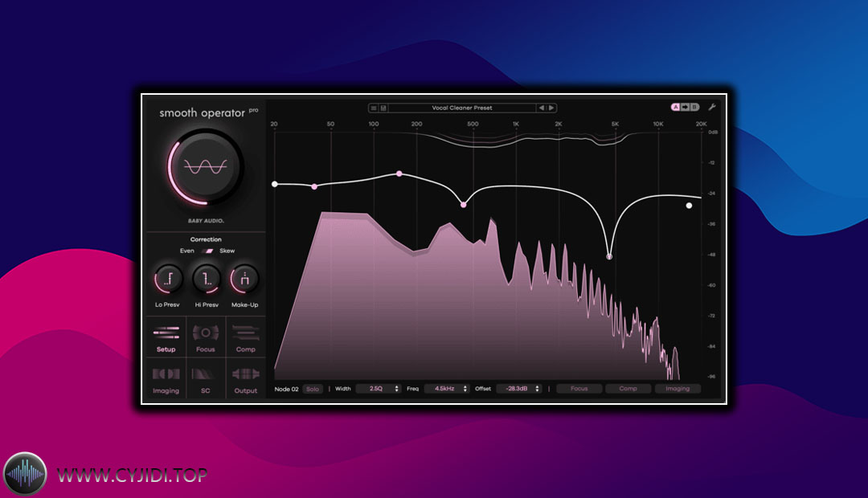The image size is (868, 498).
Task: Click the BABY AUDIO logo text
Action: tap(206, 221)
